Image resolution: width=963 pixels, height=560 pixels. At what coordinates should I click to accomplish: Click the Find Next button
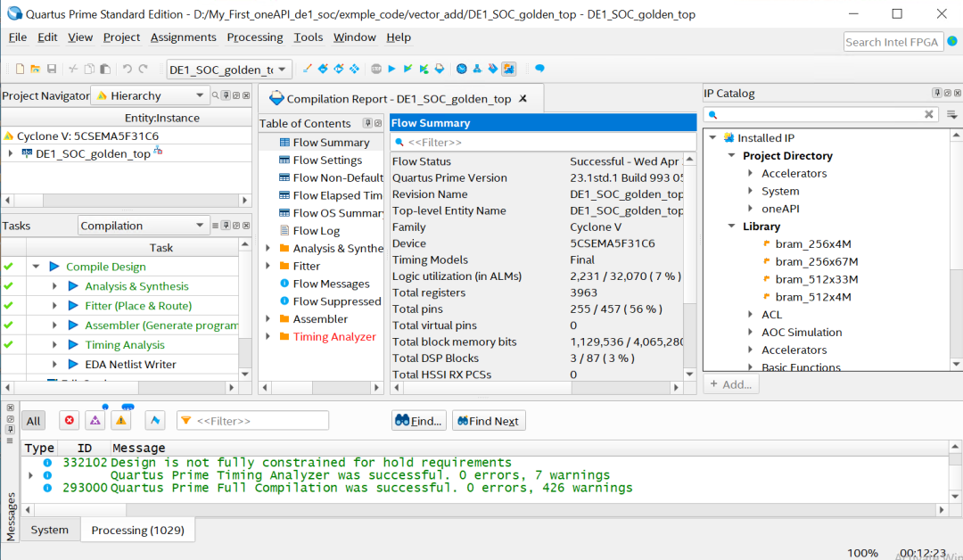coord(489,421)
